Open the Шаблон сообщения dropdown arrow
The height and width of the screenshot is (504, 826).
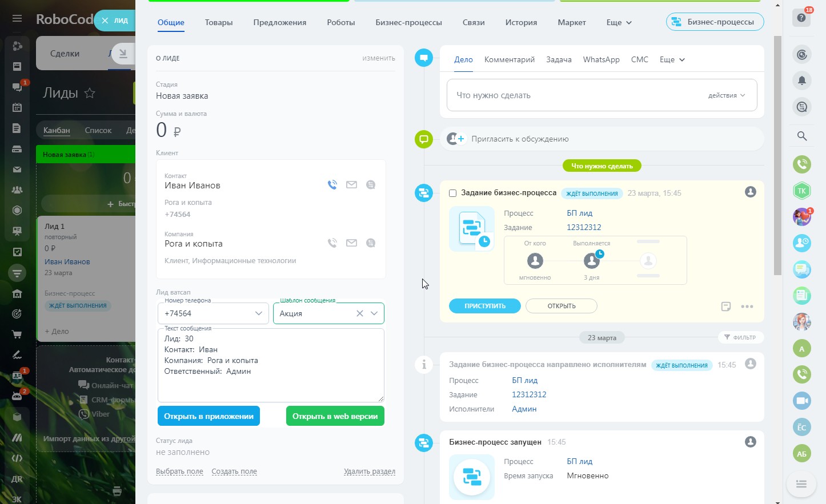click(x=374, y=313)
